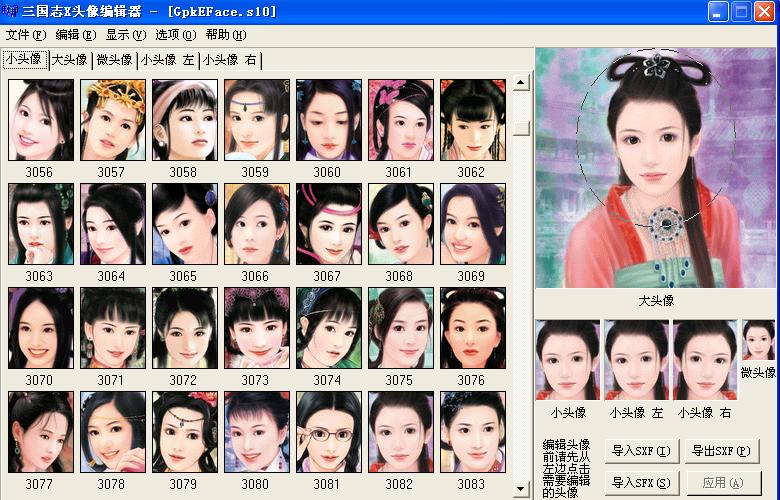This screenshot has width=780, height=500.
Task: Switch to the 大头像 tab
Action: pyautogui.click(x=70, y=60)
